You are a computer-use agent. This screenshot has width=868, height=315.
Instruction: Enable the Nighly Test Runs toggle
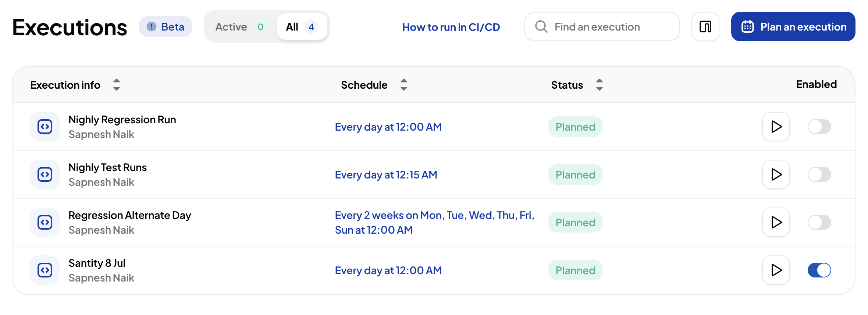[x=819, y=174]
